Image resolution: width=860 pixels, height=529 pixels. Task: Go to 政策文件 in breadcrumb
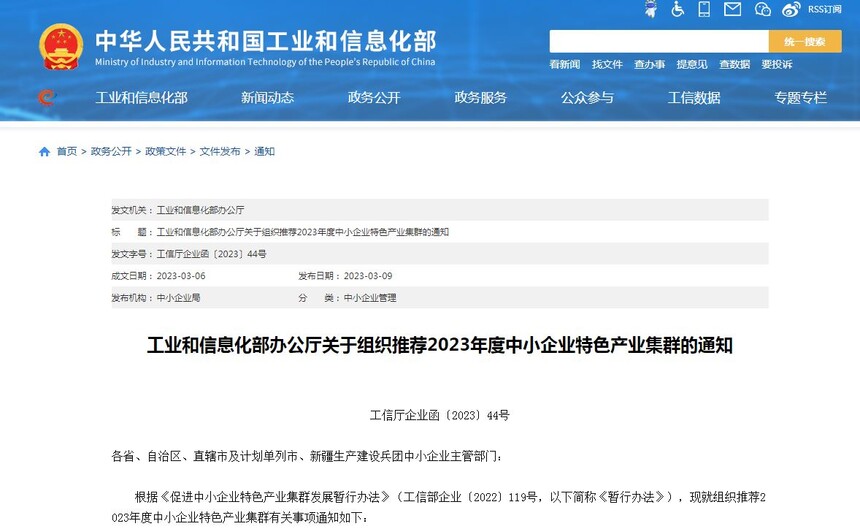pos(166,152)
